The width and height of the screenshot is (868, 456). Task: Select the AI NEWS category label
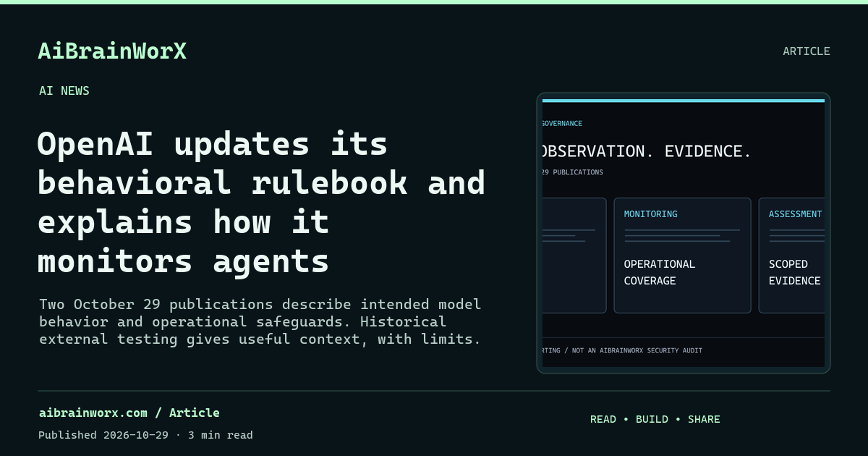(x=64, y=90)
